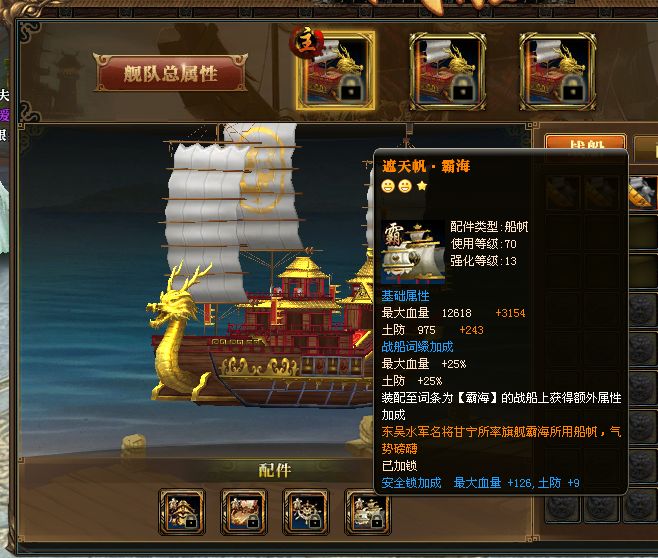The image size is (658, 558).
Task: Select the second locked warship portrait
Action: [x=448, y=71]
